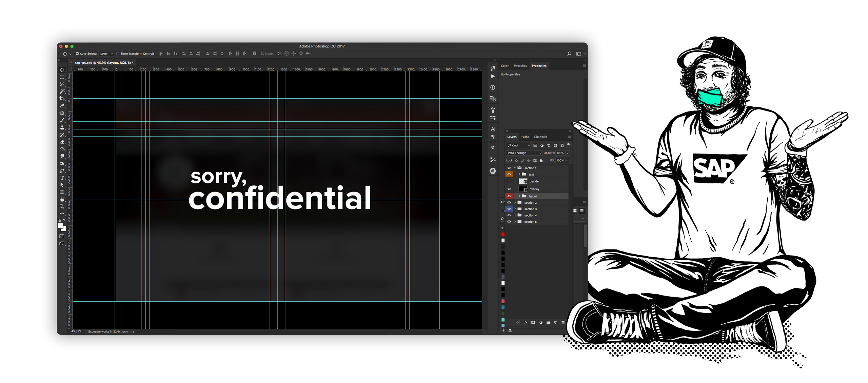This screenshot has width=868, height=383.
Task: Select the Rectangle shape tool
Action: [x=62, y=192]
